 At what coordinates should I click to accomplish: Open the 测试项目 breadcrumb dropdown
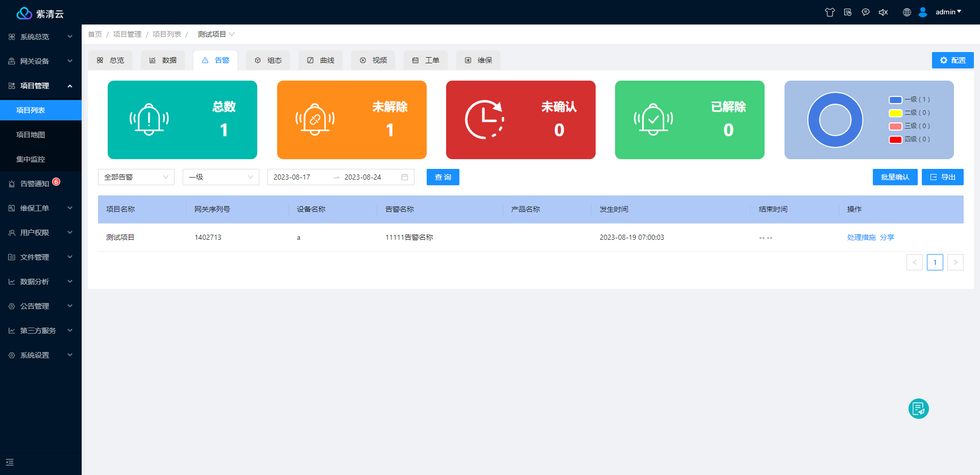pos(216,34)
